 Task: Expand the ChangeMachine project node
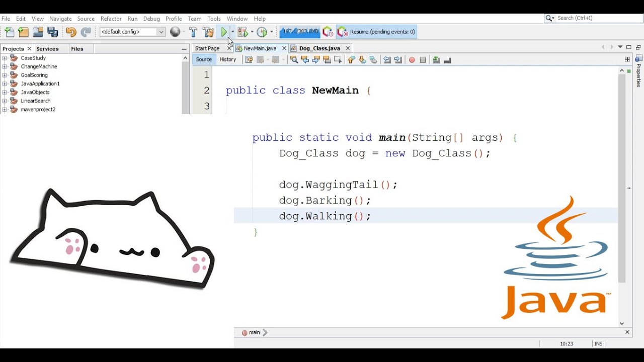(x=5, y=66)
